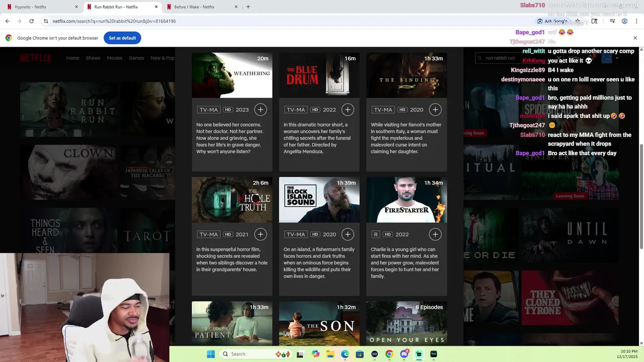Select the Clown poster in background
This screenshot has height=362, width=644.
tap(68, 172)
